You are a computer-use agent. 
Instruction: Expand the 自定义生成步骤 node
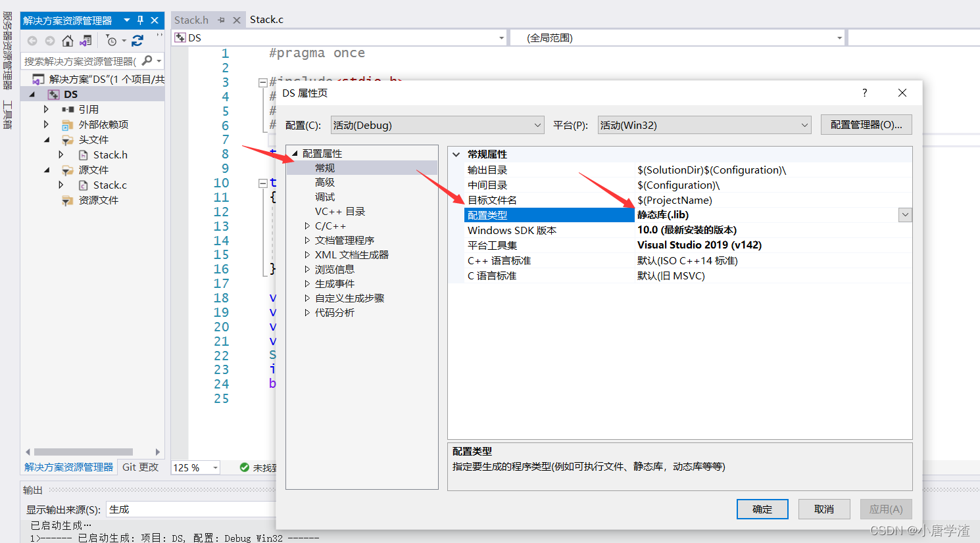[x=307, y=298]
